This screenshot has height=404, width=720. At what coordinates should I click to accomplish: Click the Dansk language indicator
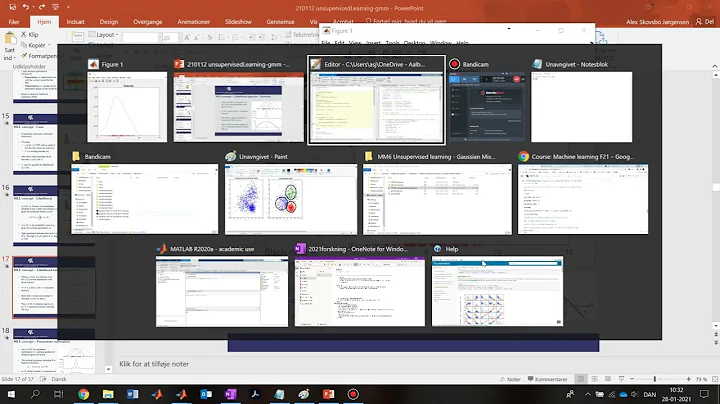(59, 379)
